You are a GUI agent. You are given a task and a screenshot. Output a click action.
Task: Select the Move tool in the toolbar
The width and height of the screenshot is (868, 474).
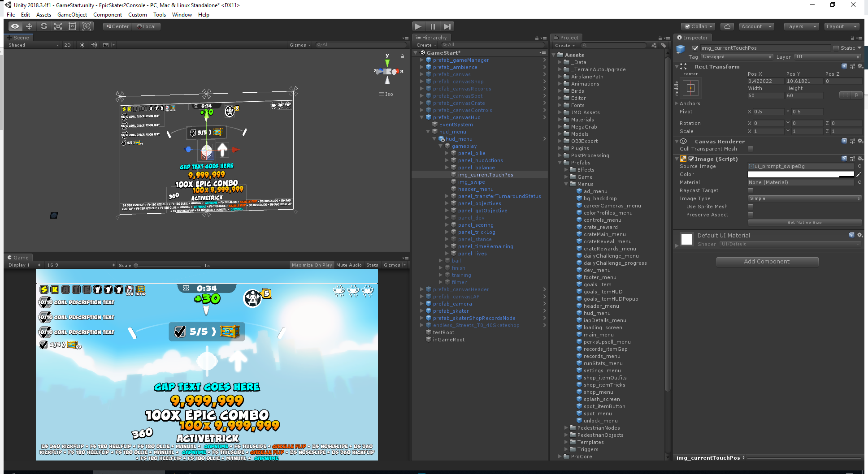[29, 26]
